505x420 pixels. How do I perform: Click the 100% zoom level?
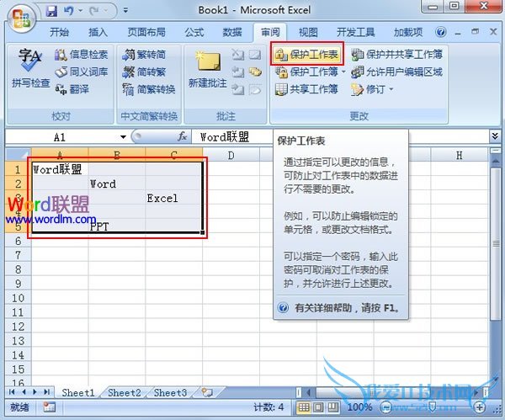[x=359, y=407]
